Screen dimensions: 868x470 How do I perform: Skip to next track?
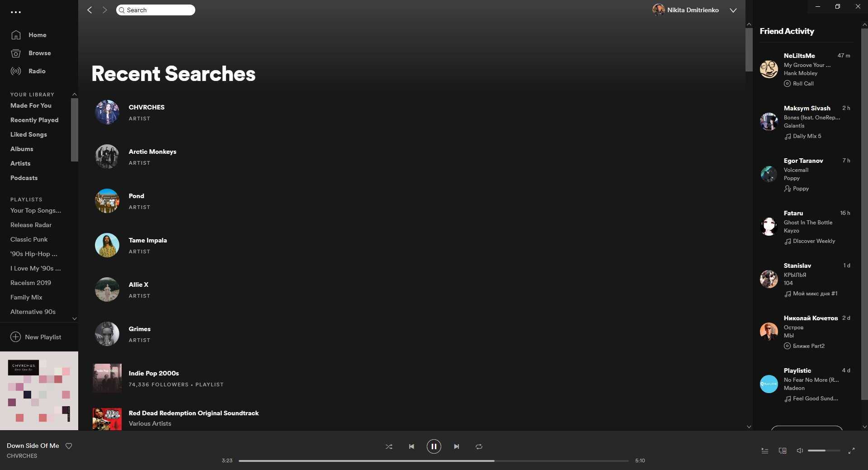[x=456, y=446]
